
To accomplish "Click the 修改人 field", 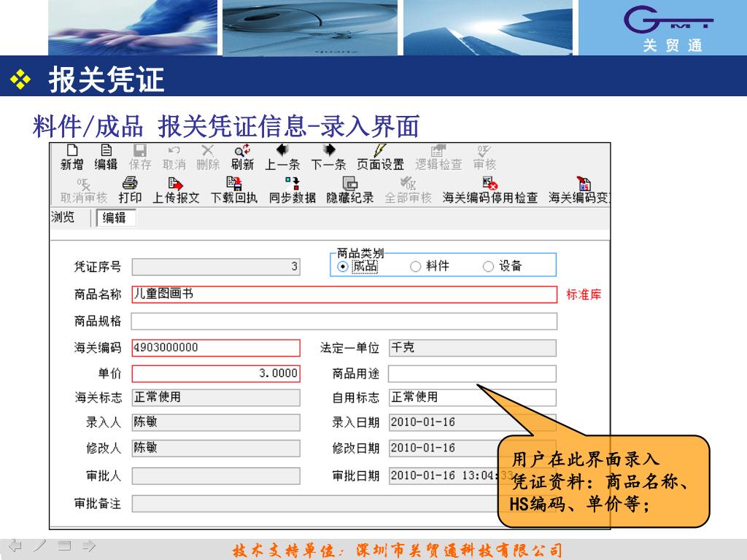I will (x=216, y=448).
